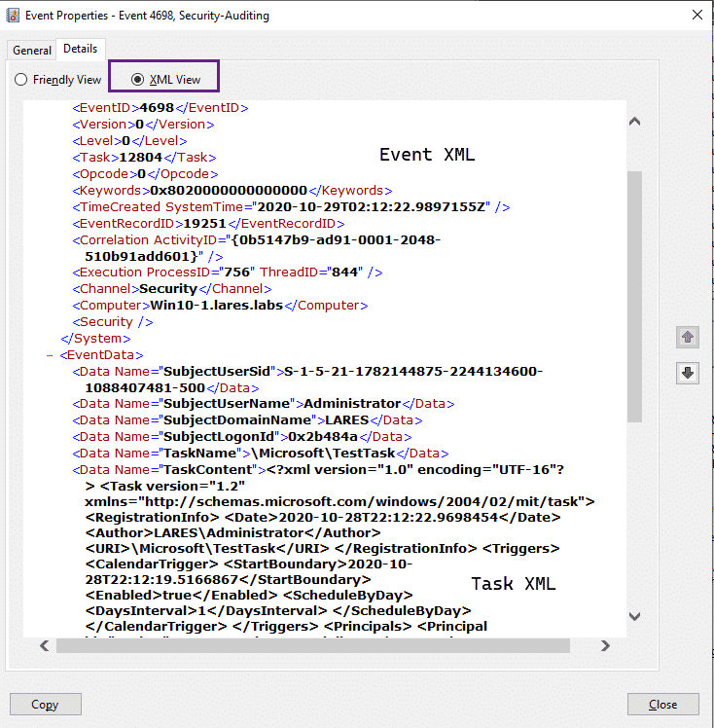Select the Friendly View radio button
Screen dimensions: 714x728
click(x=58, y=80)
